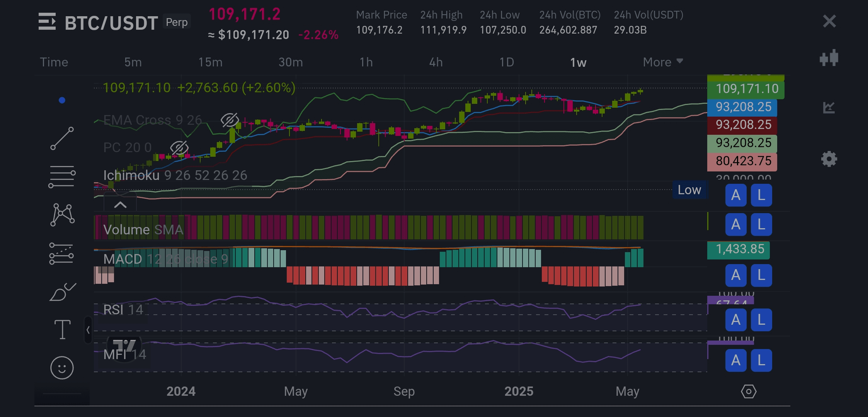Screen dimensions: 868x417
Task: Switch to the 4h timeframe
Action: [436, 62]
